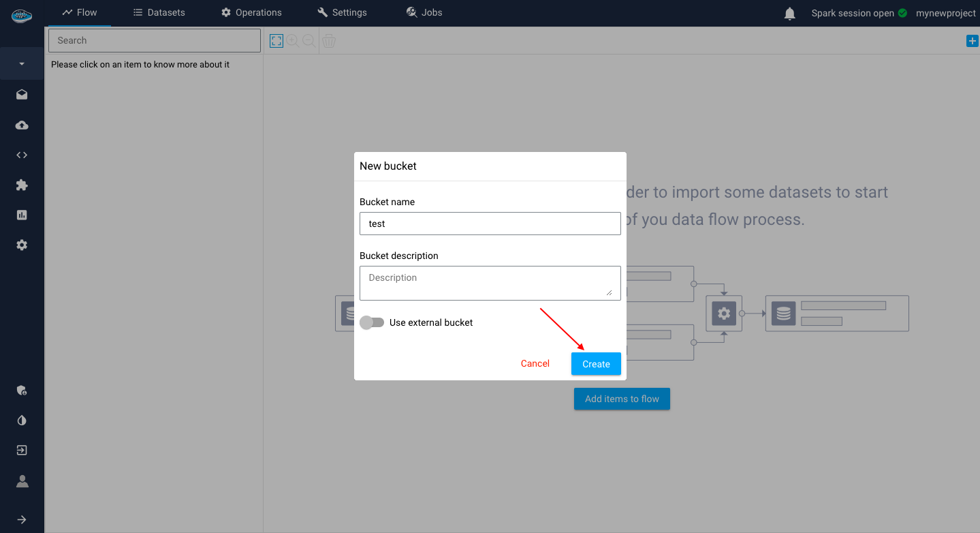This screenshot has width=980, height=533.
Task: Click the fit-to-screen toolbar icon
Action: pos(276,41)
